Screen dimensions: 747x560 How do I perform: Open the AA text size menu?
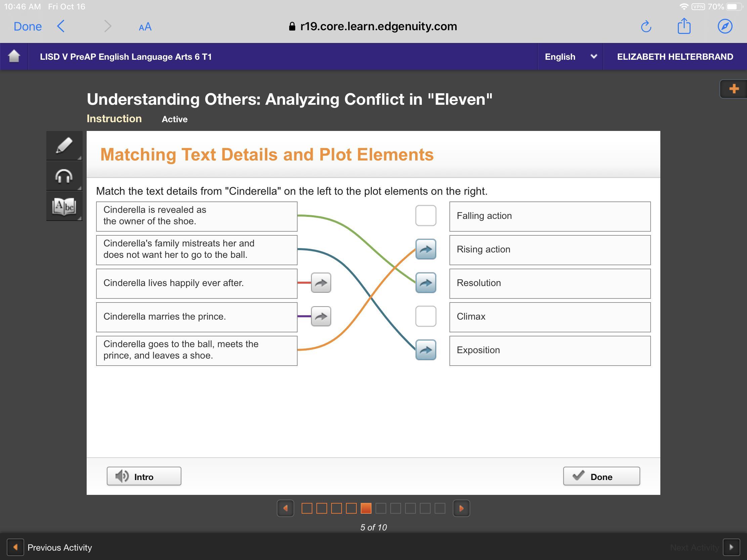[x=145, y=27]
